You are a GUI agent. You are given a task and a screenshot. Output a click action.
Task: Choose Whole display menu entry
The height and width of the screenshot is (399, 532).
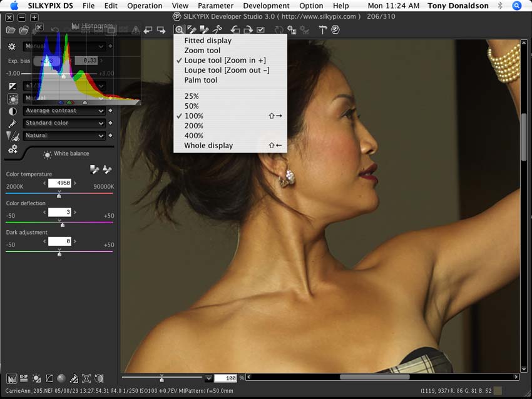coord(230,146)
